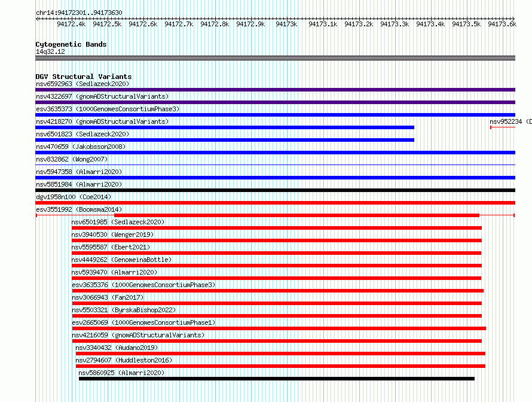Select the nsv4322697 (gnomADStructuralVariants) label
The height and width of the screenshot is (402, 532).
point(102,96)
